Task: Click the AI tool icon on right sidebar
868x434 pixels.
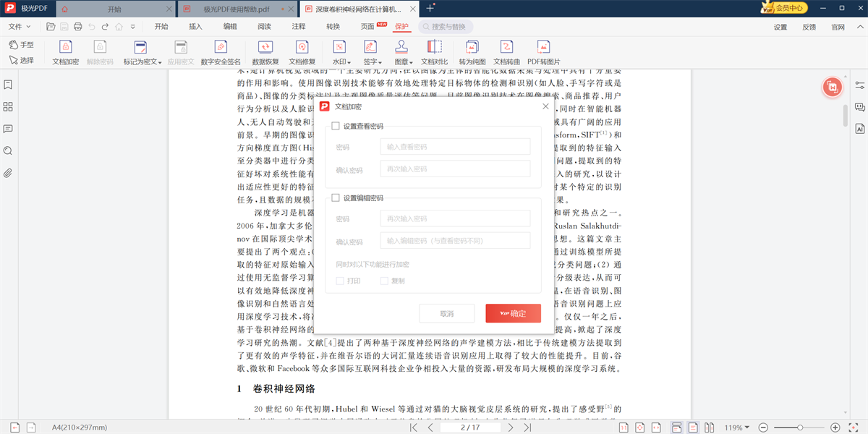Action: [859, 127]
